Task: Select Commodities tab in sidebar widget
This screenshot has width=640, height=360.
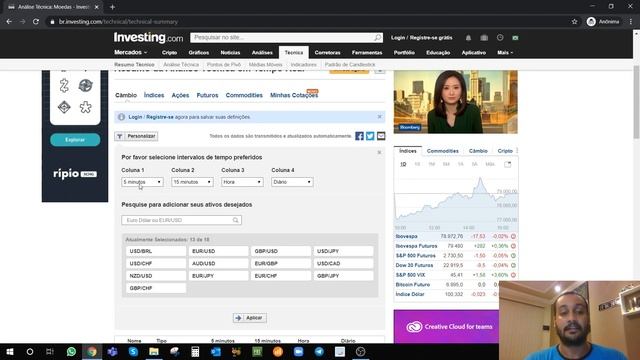Action: coord(442,151)
